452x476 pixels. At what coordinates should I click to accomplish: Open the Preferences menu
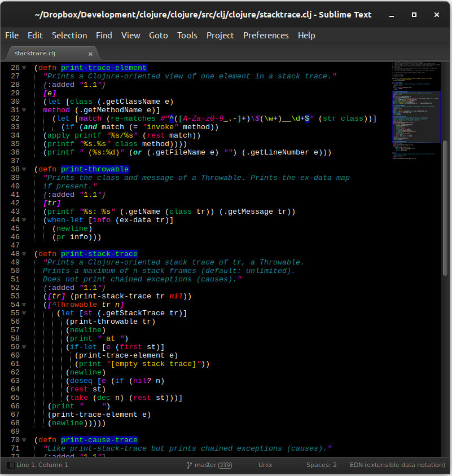click(x=266, y=35)
